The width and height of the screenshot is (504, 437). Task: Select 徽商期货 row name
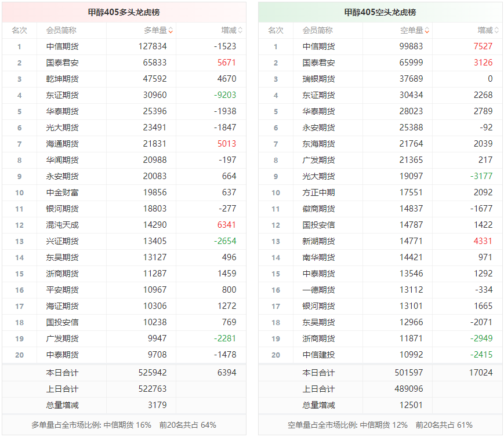318,209
